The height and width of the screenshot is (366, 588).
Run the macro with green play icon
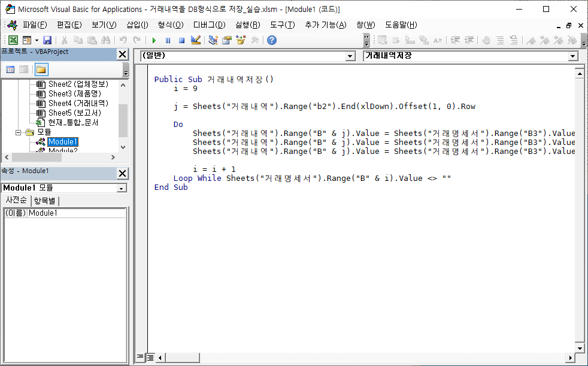pyautogui.click(x=154, y=40)
